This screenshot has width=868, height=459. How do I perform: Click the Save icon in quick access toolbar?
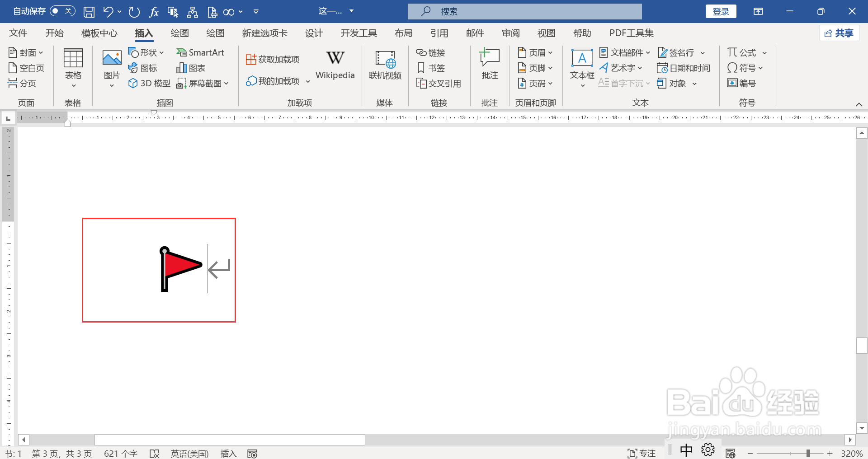pyautogui.click(x=89, y=12)
